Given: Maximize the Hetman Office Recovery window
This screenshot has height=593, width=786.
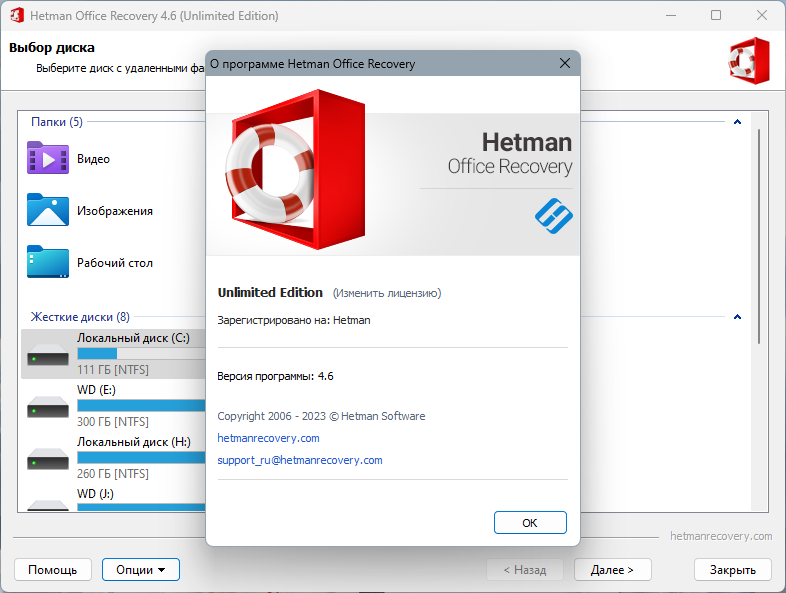Looking at the screenshot, I should point(716,16).
